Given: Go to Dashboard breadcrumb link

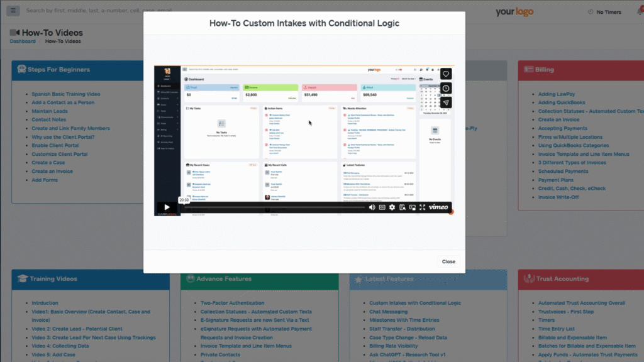Looking at the screenshot, I should [x=23, y=41].
